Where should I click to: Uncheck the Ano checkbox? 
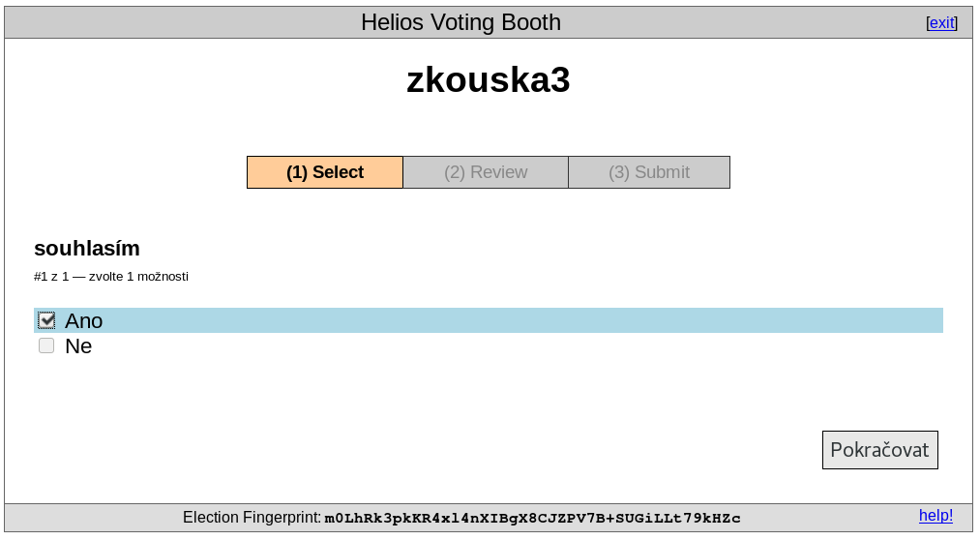[x=46, y=320]
